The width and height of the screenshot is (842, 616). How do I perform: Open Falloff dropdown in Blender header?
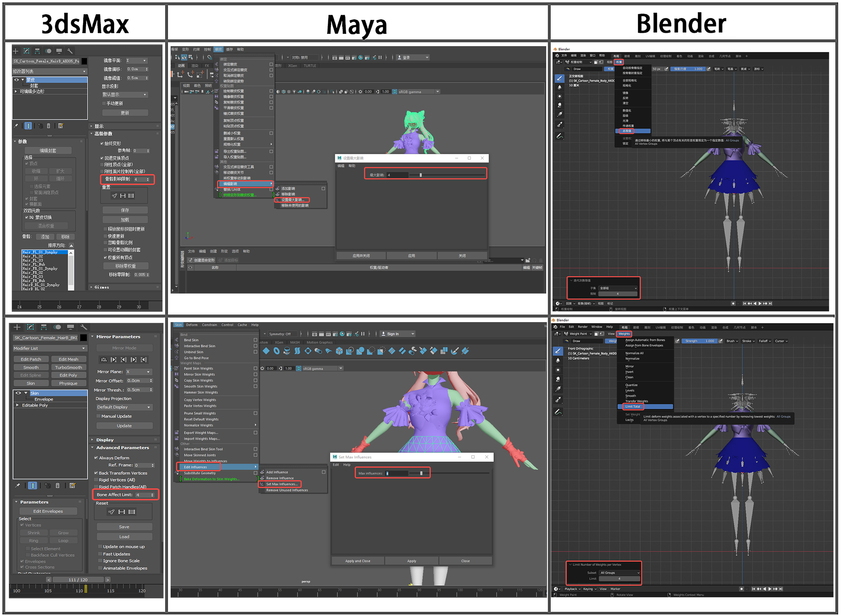(x=764, y=341)
